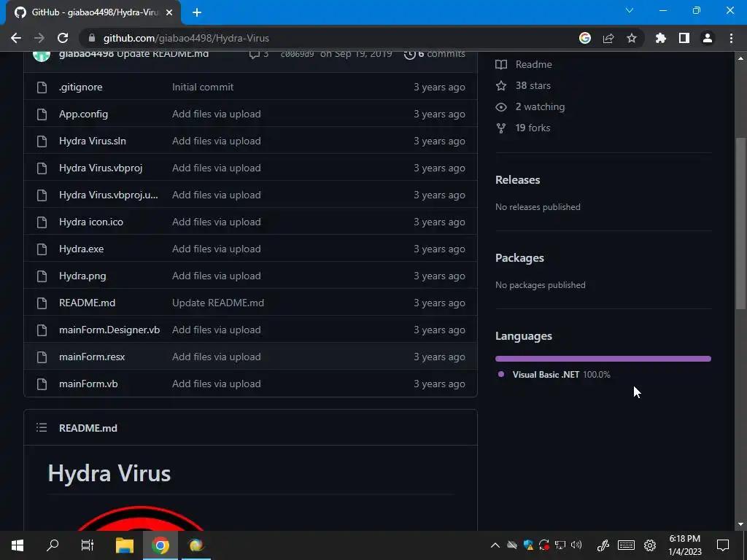Open Chrome three-dot menu
This screenshot has width=747, height=560.
(x=731, y=38)
